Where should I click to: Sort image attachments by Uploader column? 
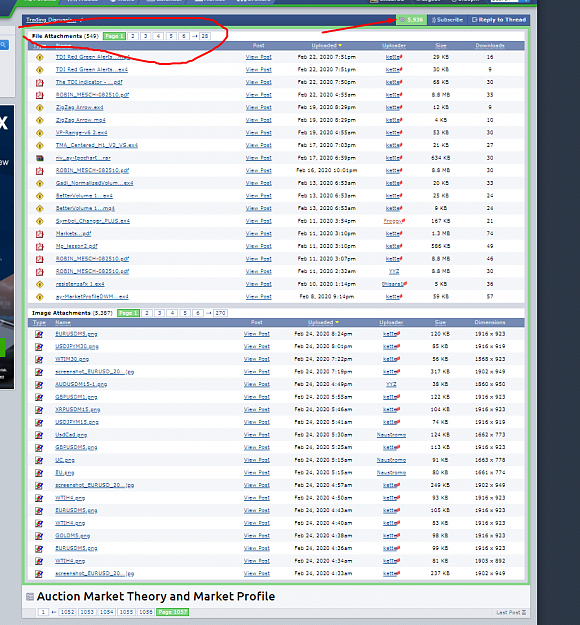point(391,322)
